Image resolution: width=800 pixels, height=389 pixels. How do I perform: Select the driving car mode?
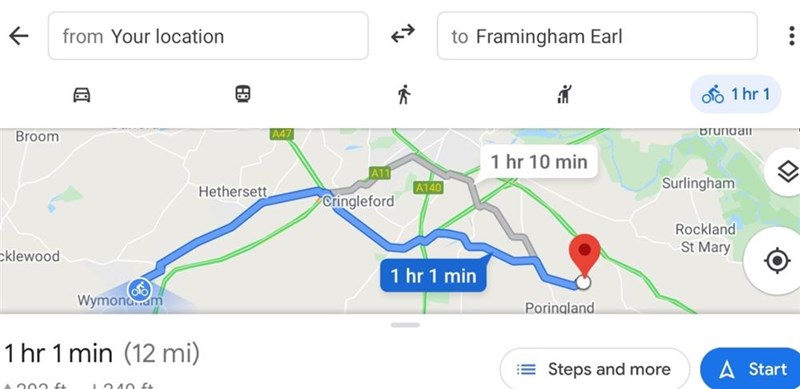tap(82, 94)
